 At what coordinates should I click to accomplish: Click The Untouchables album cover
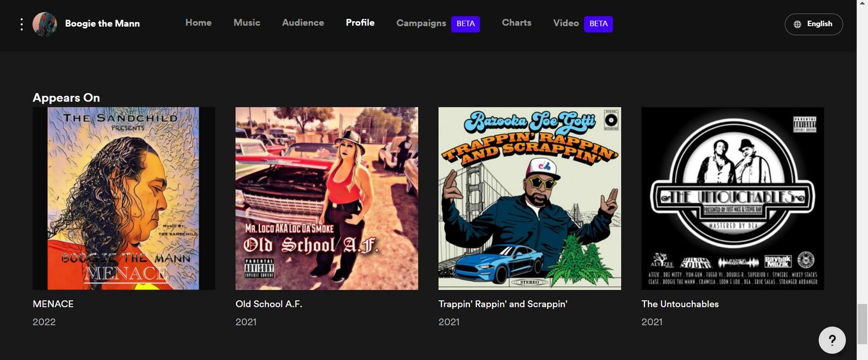tap(732, 198)
